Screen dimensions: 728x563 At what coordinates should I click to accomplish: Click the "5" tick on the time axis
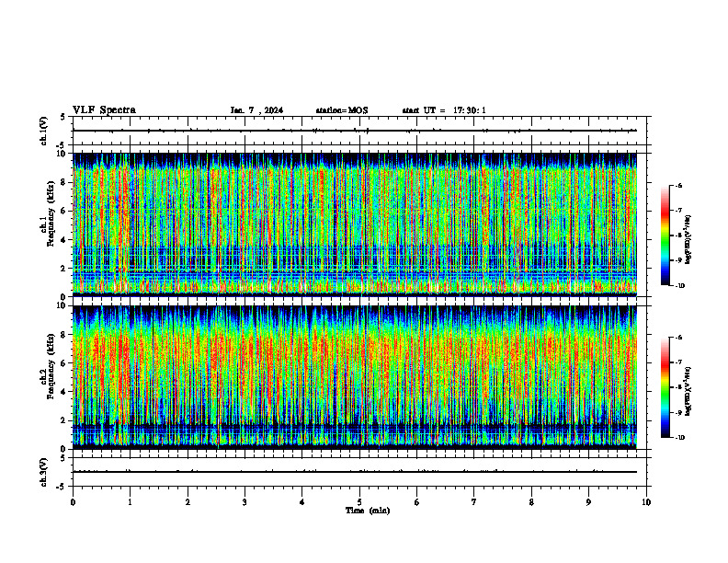pos(359,502)
